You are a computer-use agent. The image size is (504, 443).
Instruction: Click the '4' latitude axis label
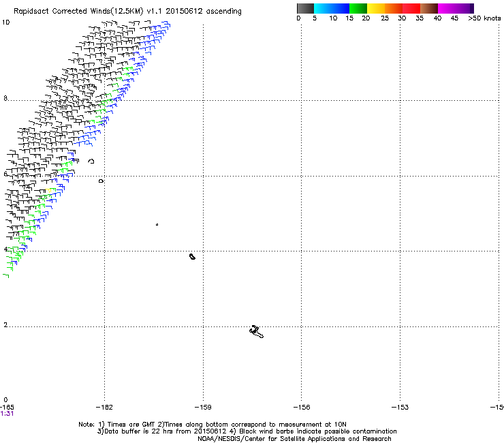point(5,249)
